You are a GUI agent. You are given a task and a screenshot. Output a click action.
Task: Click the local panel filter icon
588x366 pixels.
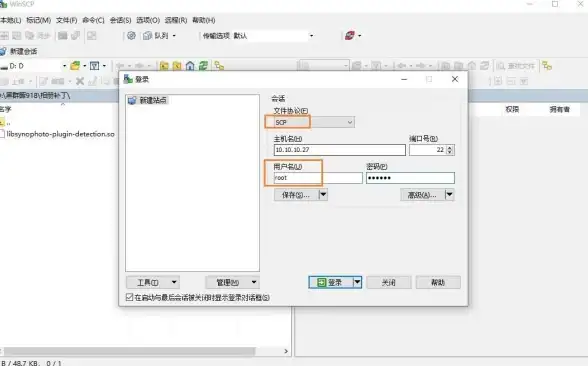click(94, 66)
